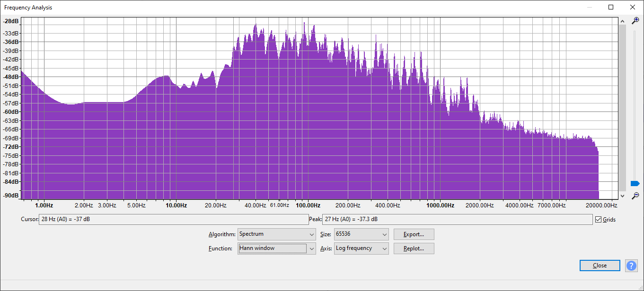Expand the Function dropdown showing Hann window
The height and width of the screenshot is (291, 644).
click(277, 248)
